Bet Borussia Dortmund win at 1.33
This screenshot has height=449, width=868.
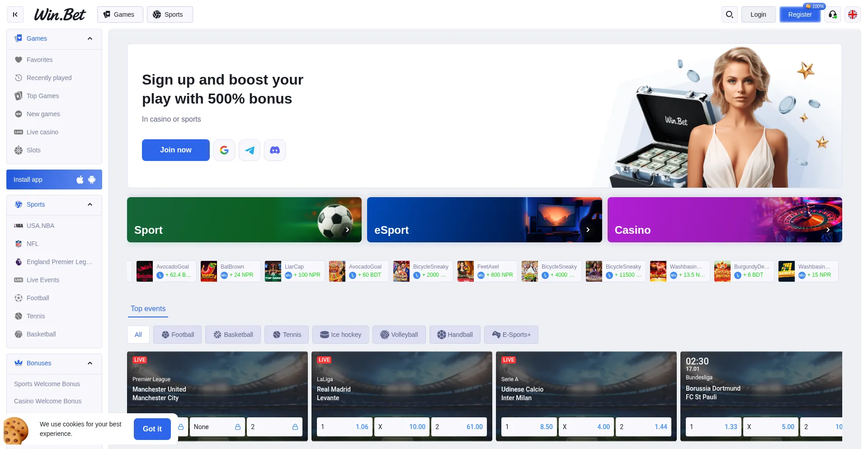[713, 427]
